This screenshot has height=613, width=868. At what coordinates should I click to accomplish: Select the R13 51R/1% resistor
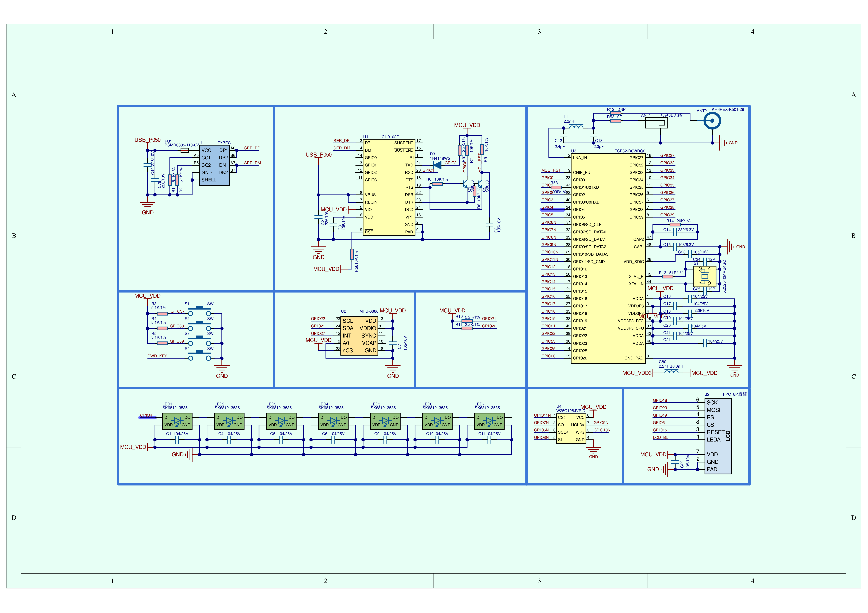pos(668,277)
